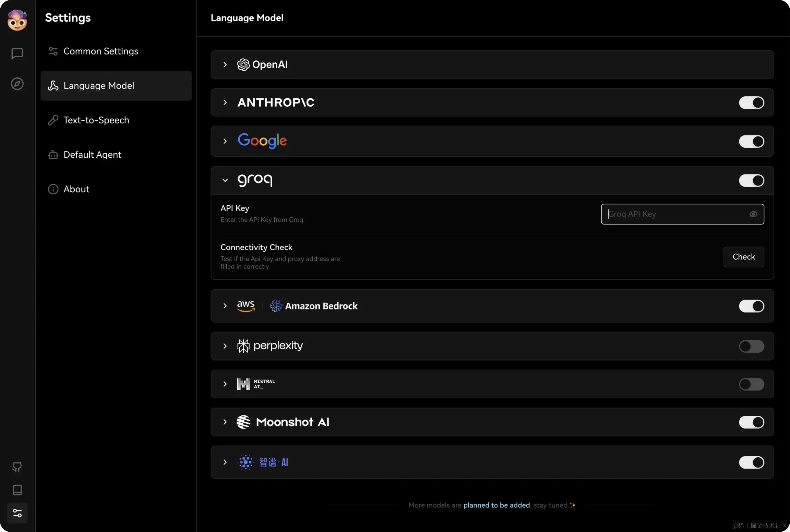Collapse the Groq section chevron
Viewport: 790px width, 532px height.
(x=225, y=180)
